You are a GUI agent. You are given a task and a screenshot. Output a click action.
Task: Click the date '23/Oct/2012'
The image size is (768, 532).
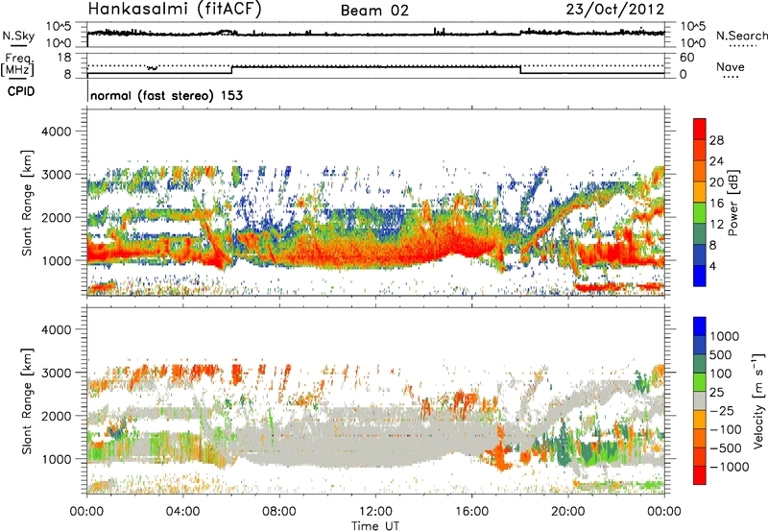[x=615, y=10]
